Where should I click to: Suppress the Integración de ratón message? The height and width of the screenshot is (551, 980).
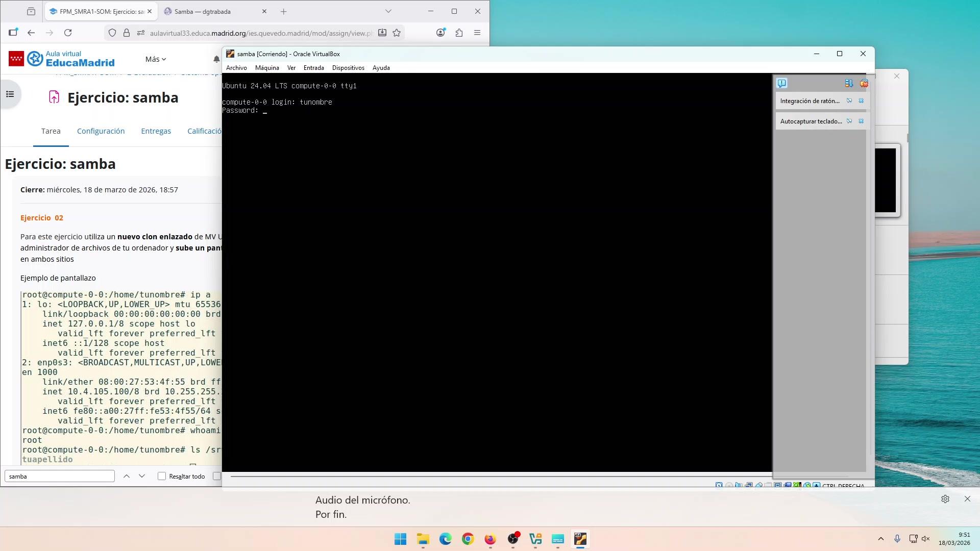click(849, 101)
